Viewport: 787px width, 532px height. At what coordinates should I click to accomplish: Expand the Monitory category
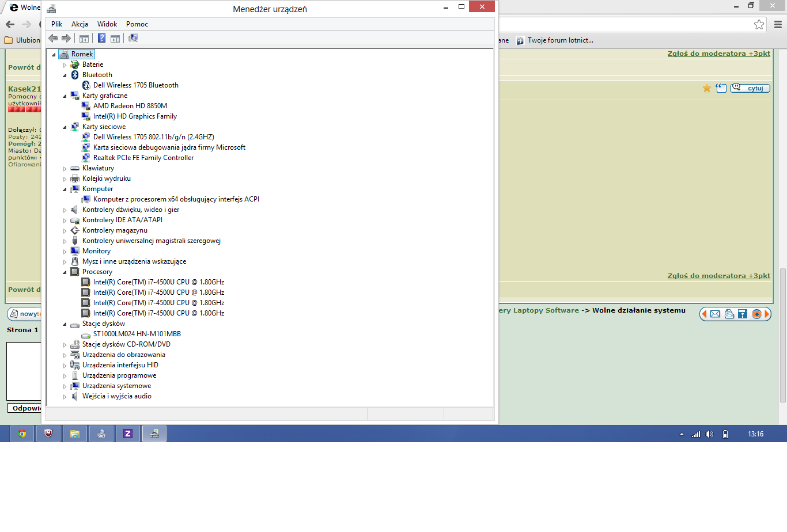65,252
